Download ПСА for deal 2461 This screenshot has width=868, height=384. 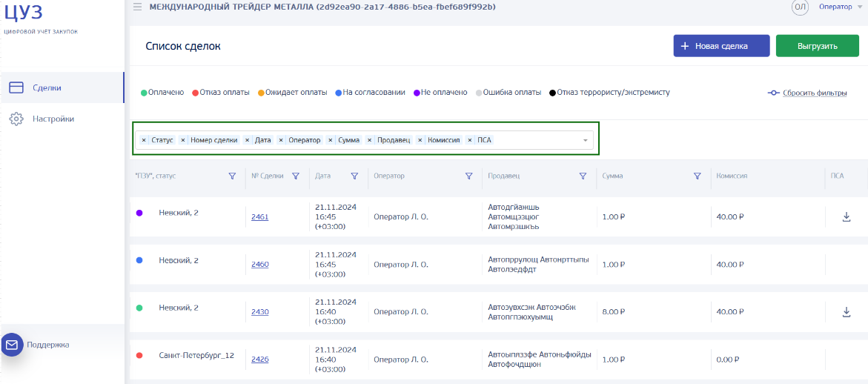tap(846, 217)
